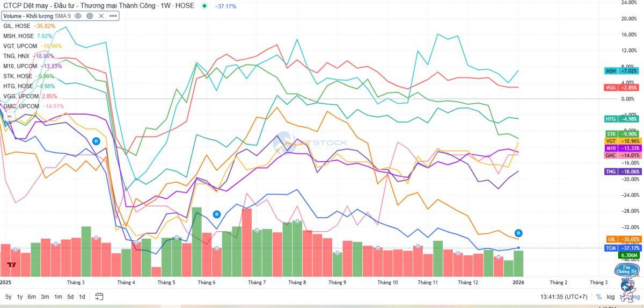The image size is (644, 308).
Task: Toggle log scale mode
Action: pyautogui.click(x=611, y=297)
